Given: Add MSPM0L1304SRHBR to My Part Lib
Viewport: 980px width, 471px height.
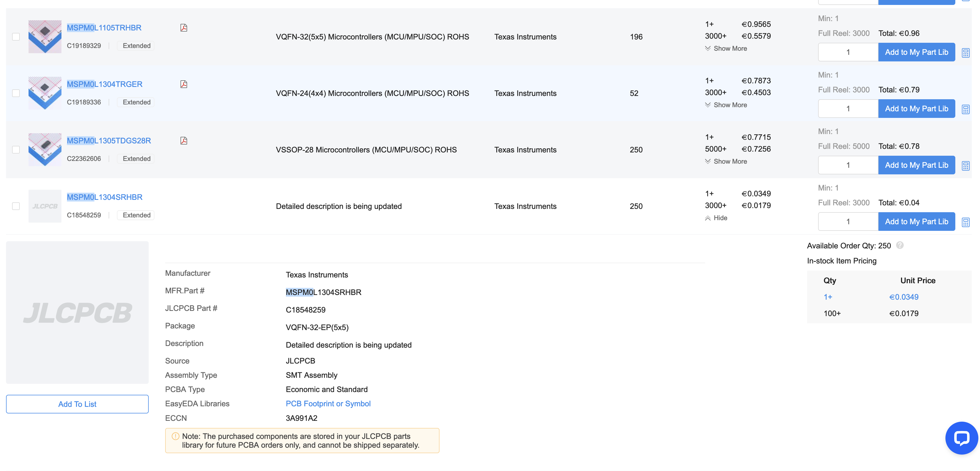Looking at the screenshot, I should point(916,222).
